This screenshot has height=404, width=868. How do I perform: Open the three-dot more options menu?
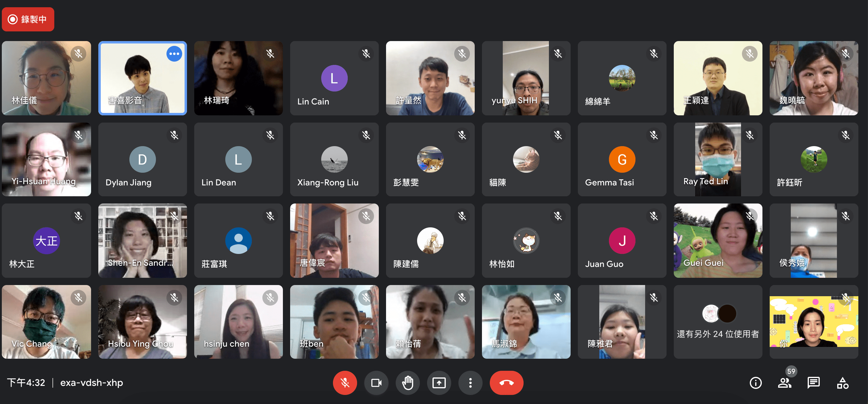470,383
